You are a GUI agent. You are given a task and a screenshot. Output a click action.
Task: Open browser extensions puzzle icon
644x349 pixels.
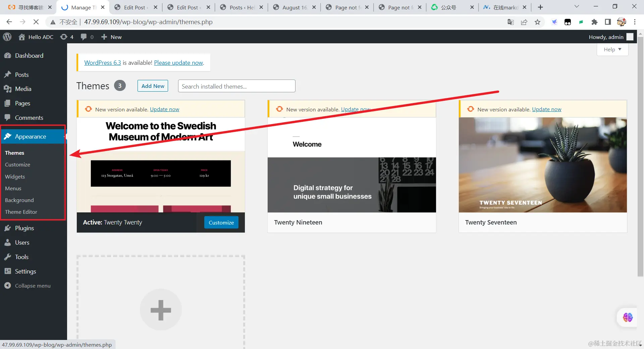594,22
